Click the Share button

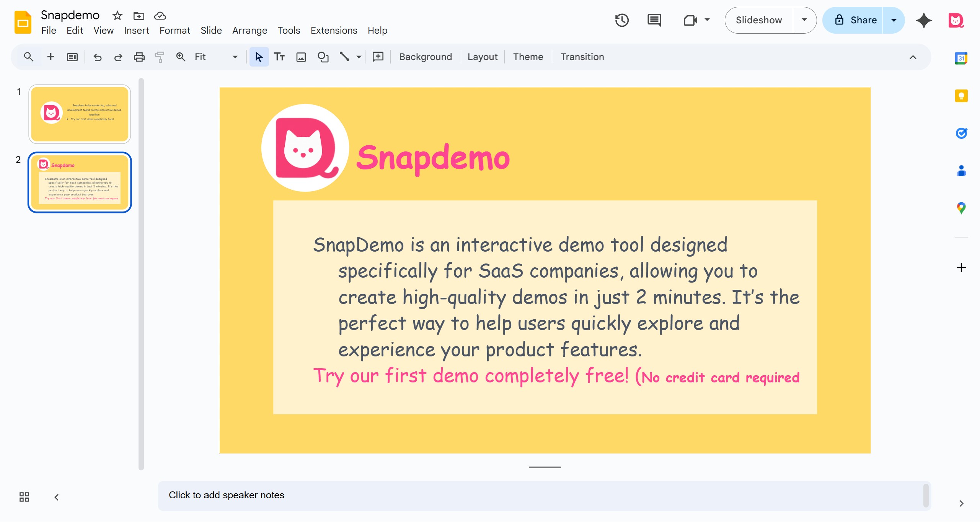click(x=853, y=20)
